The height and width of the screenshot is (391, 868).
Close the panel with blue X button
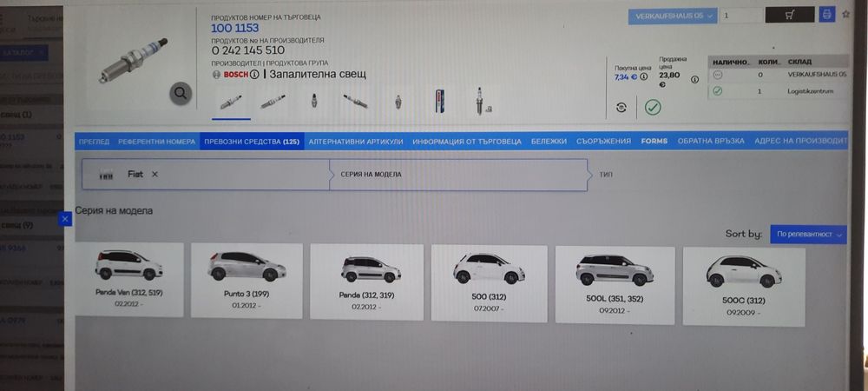coord(65,219)
